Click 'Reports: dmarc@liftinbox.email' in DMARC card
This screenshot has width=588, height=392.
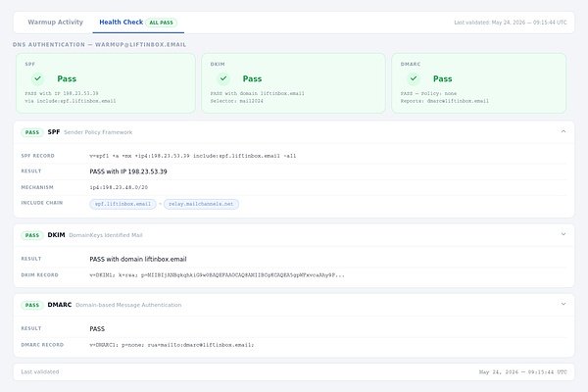[444, 101]
